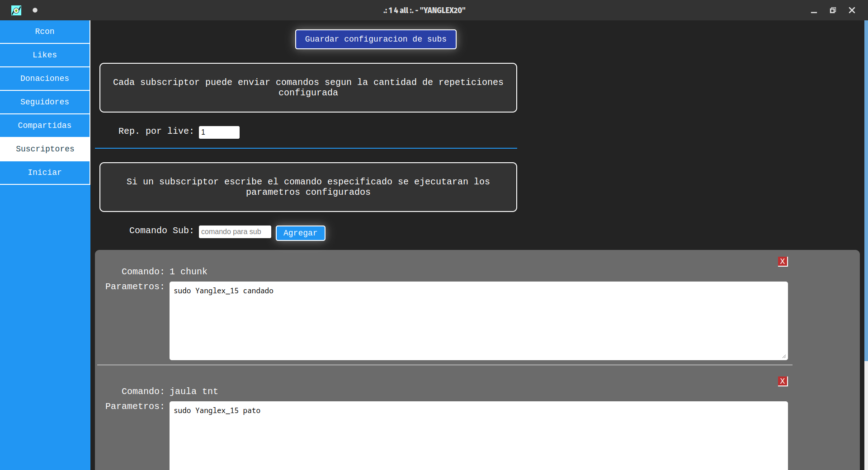Minimize the YANGLEX20 window
Viewport: 868px width, 470px height.
(x=814, y=10)
